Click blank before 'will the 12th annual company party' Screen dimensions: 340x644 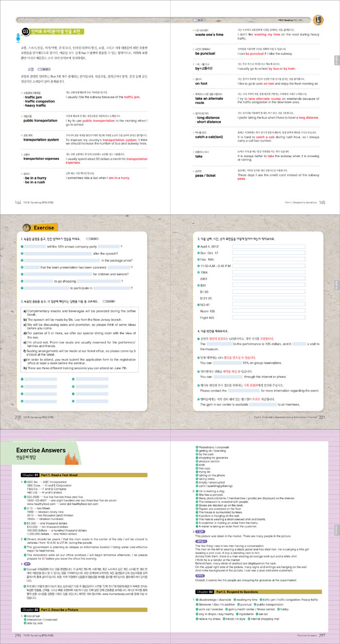coord(34,247)
